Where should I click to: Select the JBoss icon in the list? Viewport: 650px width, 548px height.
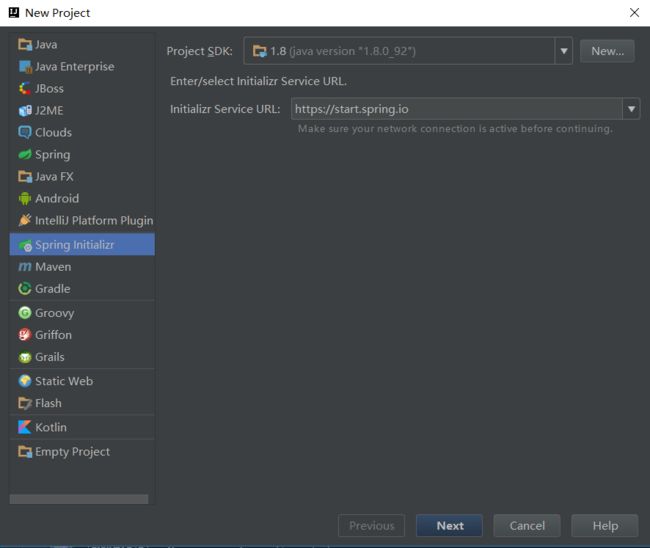click(x=25, y=88)
